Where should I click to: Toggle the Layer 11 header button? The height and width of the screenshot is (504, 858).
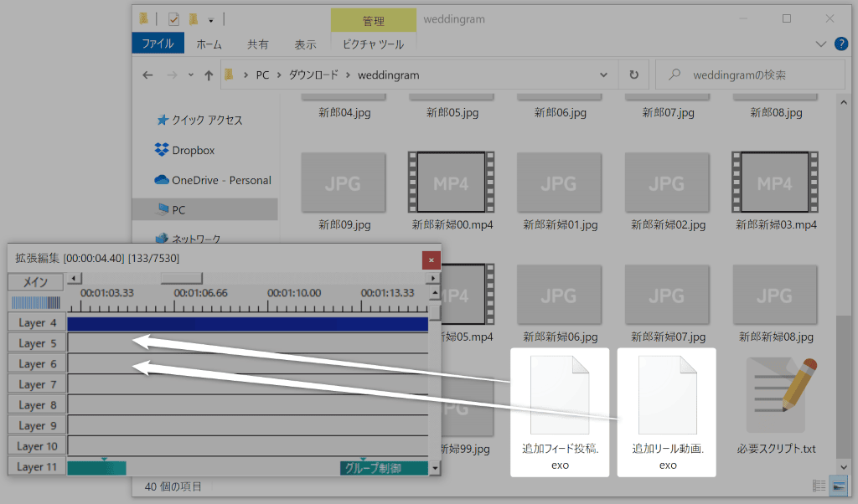37,467
